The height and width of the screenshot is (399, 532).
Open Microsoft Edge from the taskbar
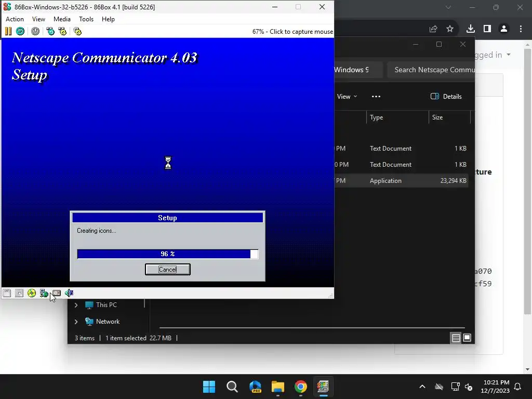(x=255, y=387)
